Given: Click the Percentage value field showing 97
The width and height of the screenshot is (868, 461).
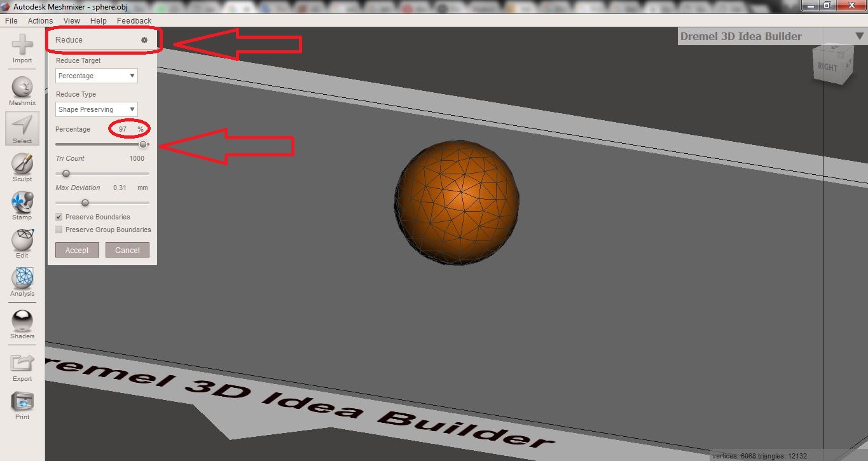Looking at the screenshot, I should click(123, 129).
